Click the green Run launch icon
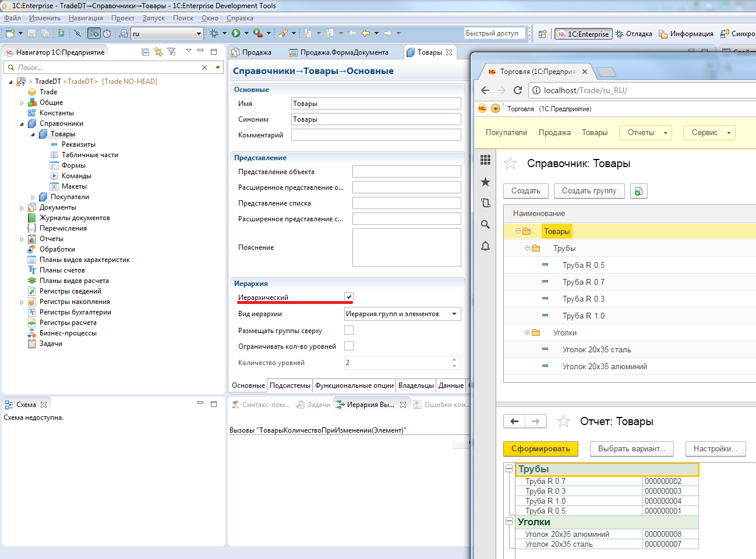 pyautogui.click(x=236, y=34)
